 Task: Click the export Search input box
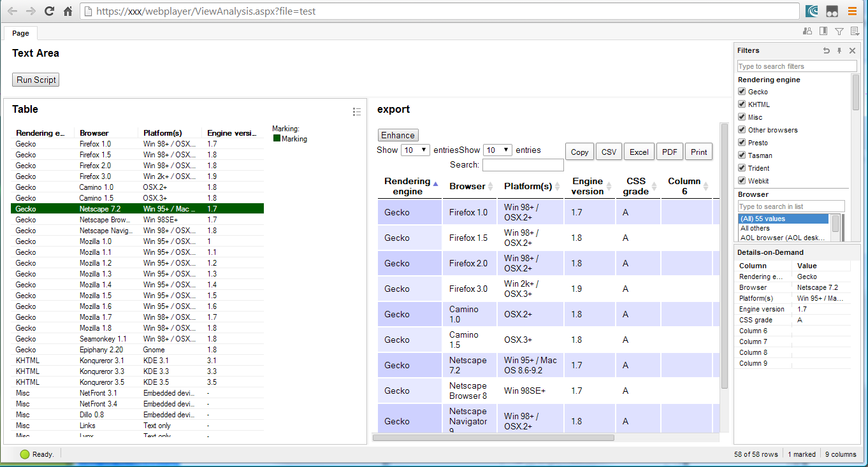coord(523,165)
